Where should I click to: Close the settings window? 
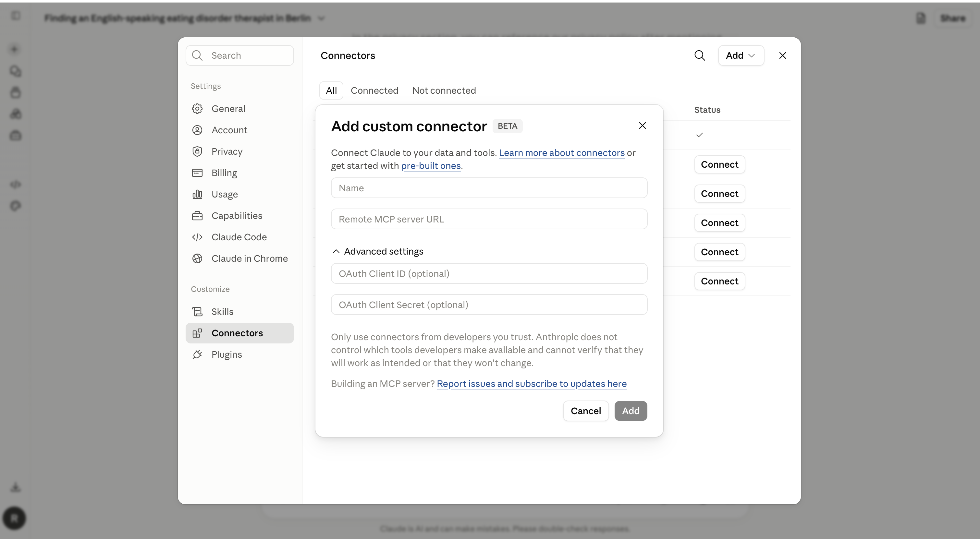point(783,55)
